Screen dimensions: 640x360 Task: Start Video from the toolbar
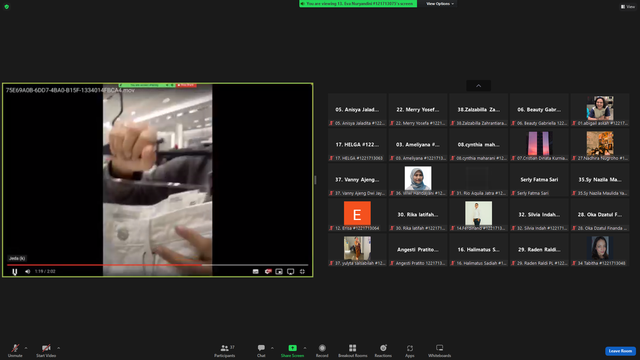(46, 351)
